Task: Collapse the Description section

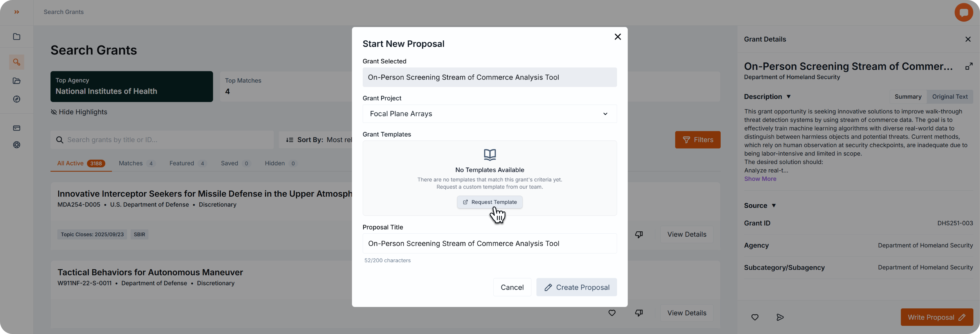Action: pyautogui.click(x=788, y=97)
